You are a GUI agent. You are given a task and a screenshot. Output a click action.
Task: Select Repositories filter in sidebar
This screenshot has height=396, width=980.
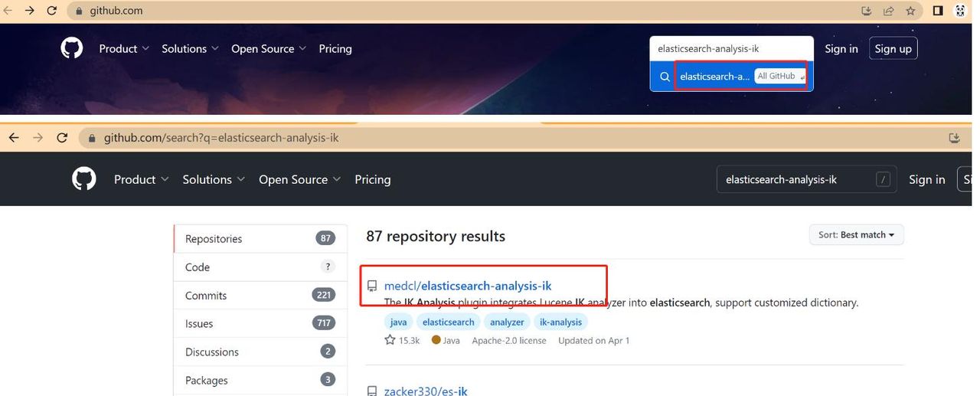tap(260, 238)
